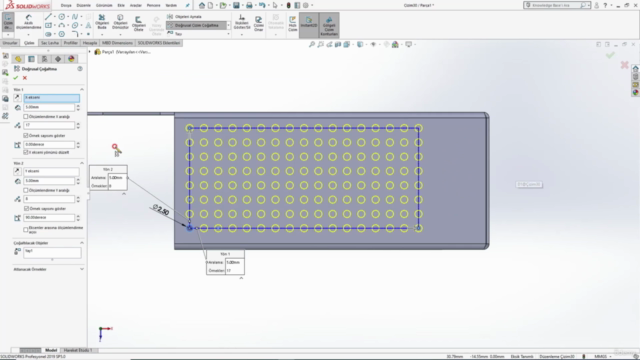The width and height of the screenshot is (640, 360).
Task: Click the New document icon
Action: tap(210, 5)
